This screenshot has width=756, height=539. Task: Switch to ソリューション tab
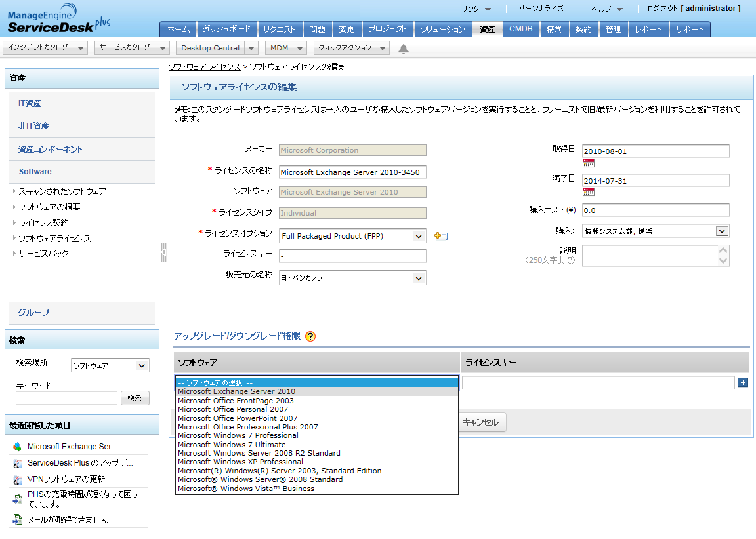click(x=442, y=30)
